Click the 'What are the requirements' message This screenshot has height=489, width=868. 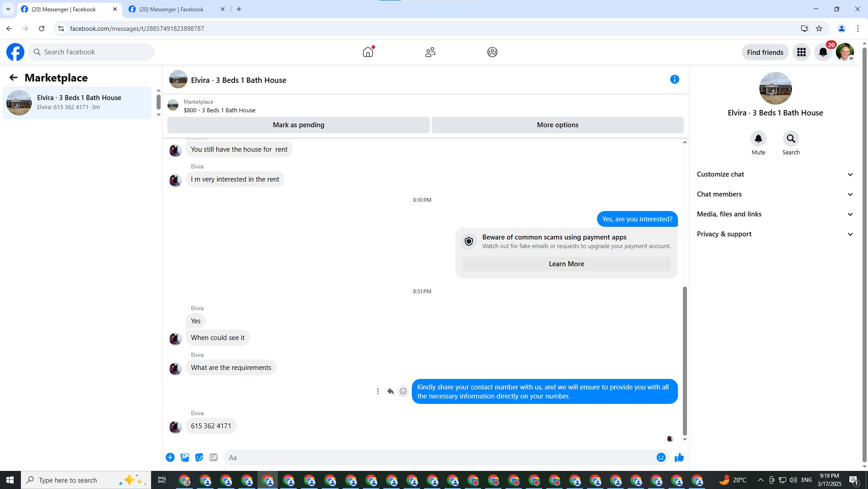click(x=231, y=368)
